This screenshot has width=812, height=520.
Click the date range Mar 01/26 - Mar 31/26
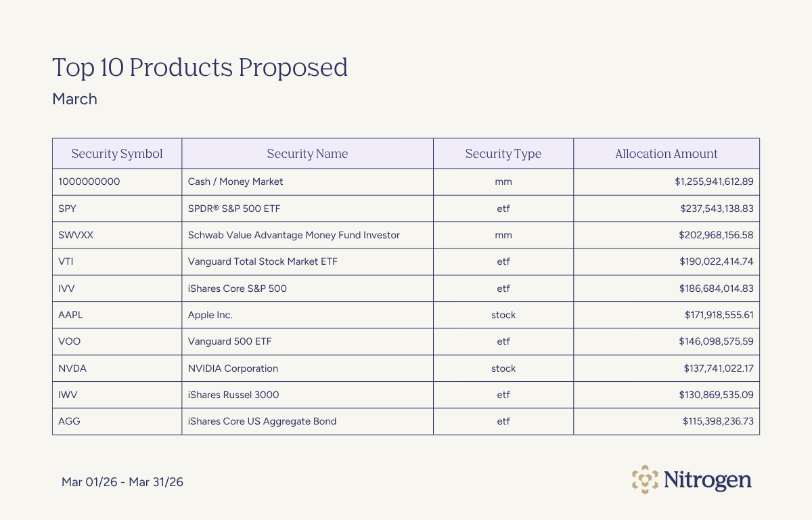click(x=122, y=482)
